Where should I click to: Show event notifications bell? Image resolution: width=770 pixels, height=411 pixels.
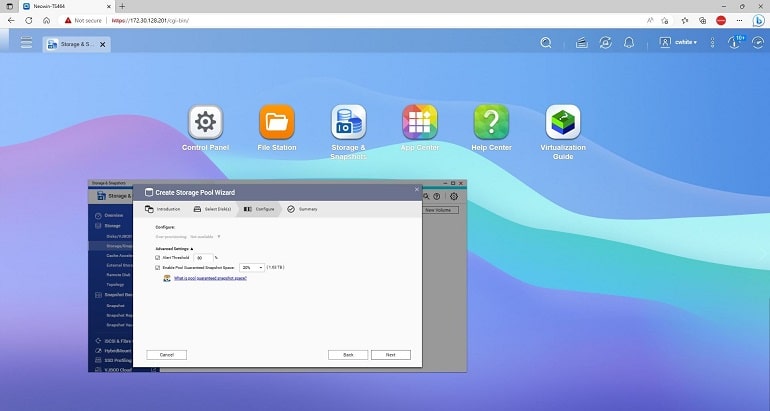click(629, 43)
